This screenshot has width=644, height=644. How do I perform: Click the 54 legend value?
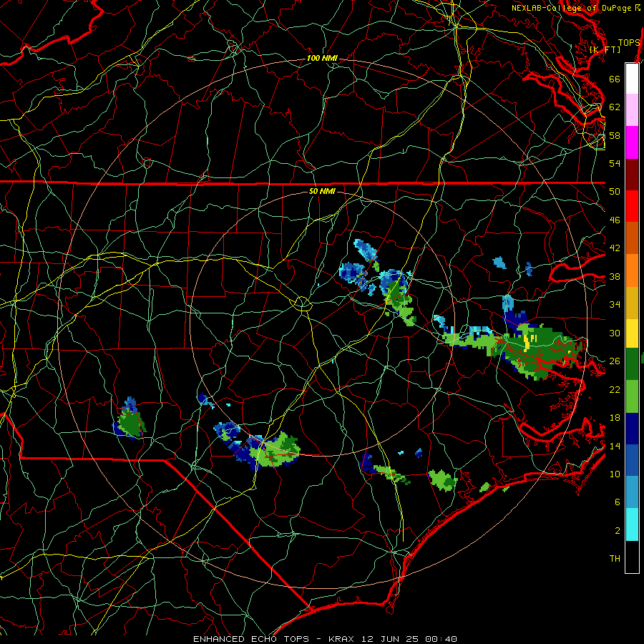click(615, 163)
